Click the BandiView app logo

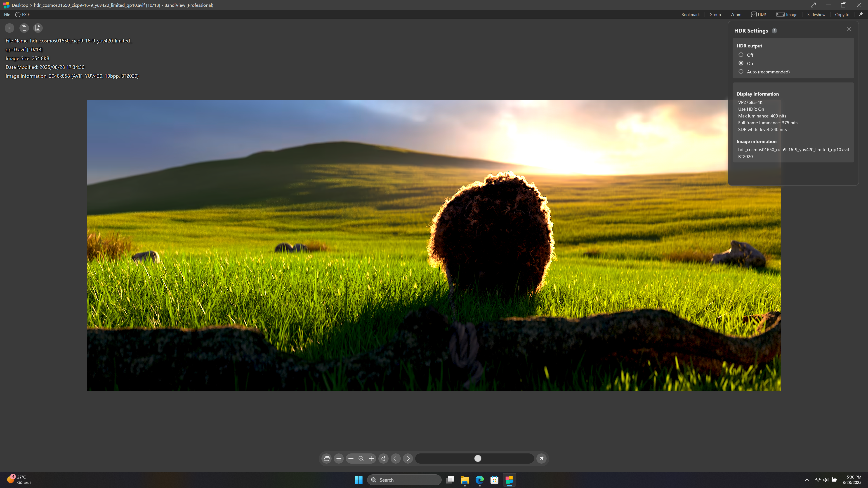coord(6,5)
